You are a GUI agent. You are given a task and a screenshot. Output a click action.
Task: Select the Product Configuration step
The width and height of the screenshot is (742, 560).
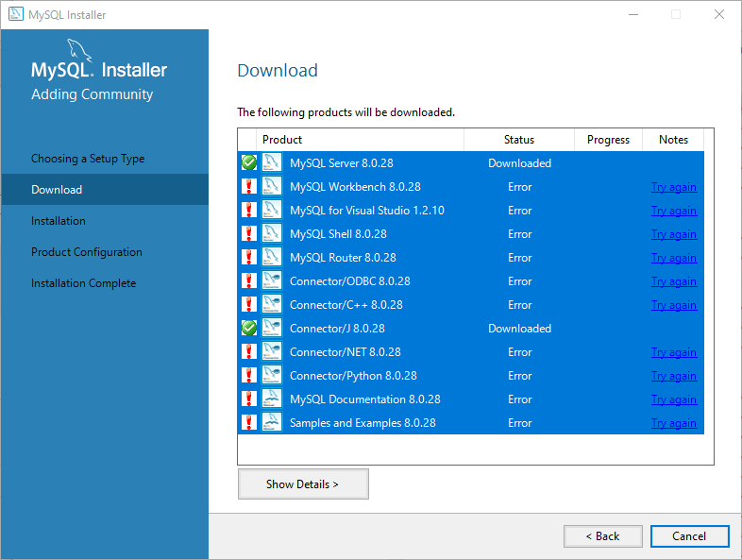(x=87, y=252)
